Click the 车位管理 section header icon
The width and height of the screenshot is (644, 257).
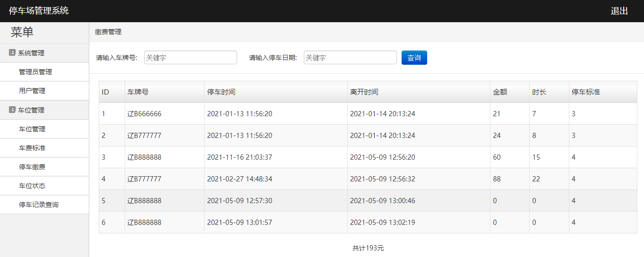[12, 110]
